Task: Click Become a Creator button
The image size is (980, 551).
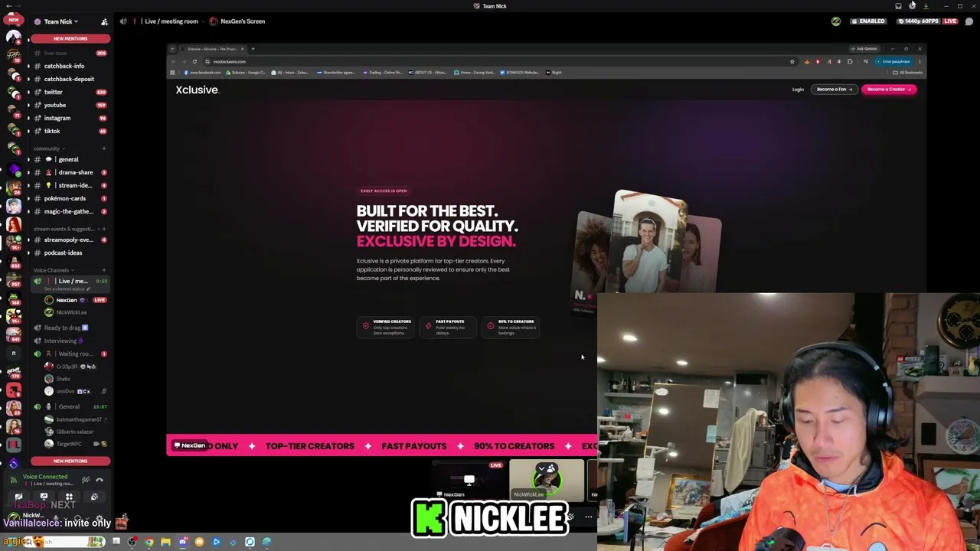Action: [x=889, y=90]
